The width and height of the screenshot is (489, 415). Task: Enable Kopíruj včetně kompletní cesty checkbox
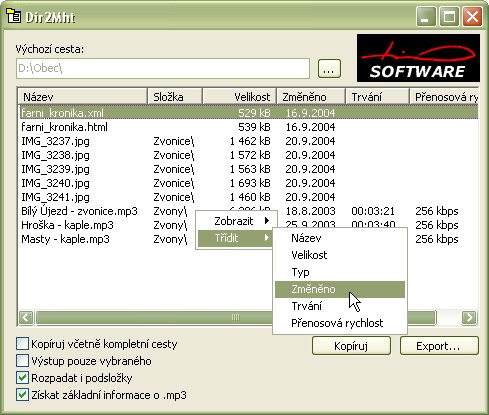click(22, 344)
